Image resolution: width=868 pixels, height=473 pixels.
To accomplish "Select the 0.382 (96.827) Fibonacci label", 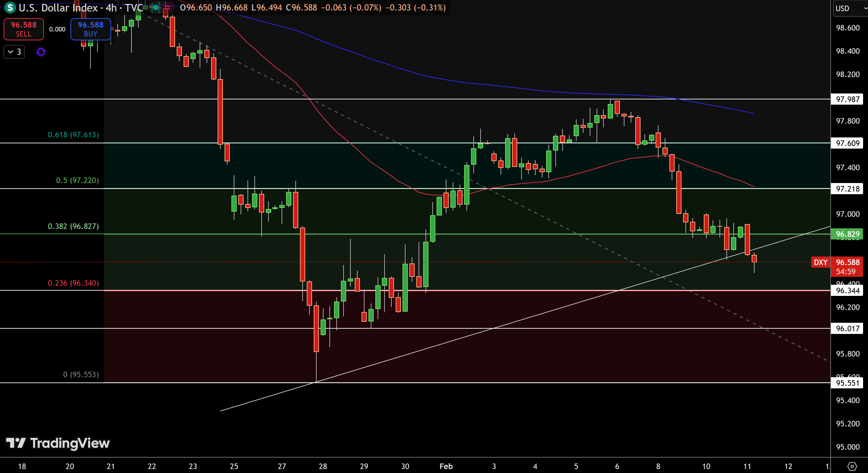I will (73, 226).
